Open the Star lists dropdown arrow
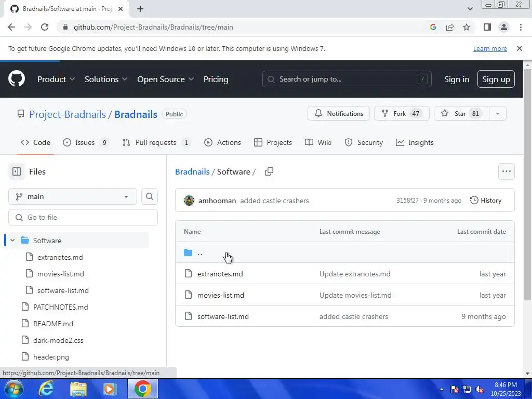This screenshot has width=532, height=399. coord(498,114)
